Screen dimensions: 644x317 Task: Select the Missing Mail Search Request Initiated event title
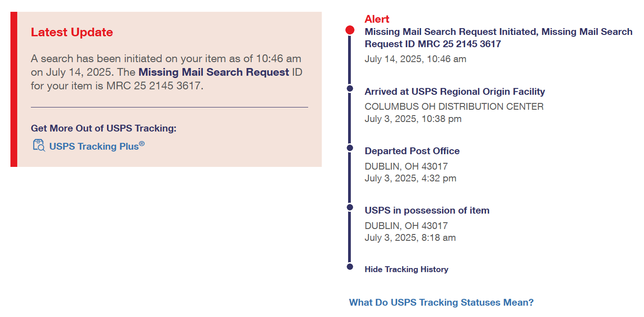498,38
